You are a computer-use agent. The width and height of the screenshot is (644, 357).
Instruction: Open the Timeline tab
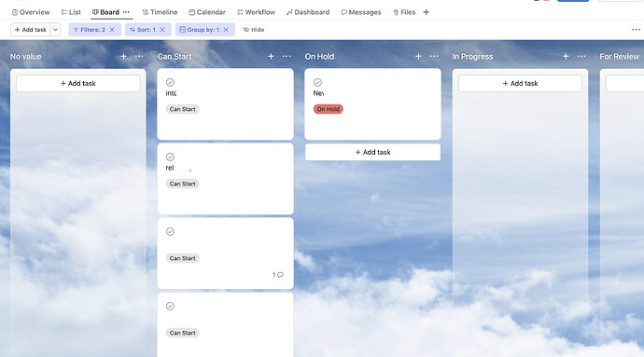[x=160, y=12]
